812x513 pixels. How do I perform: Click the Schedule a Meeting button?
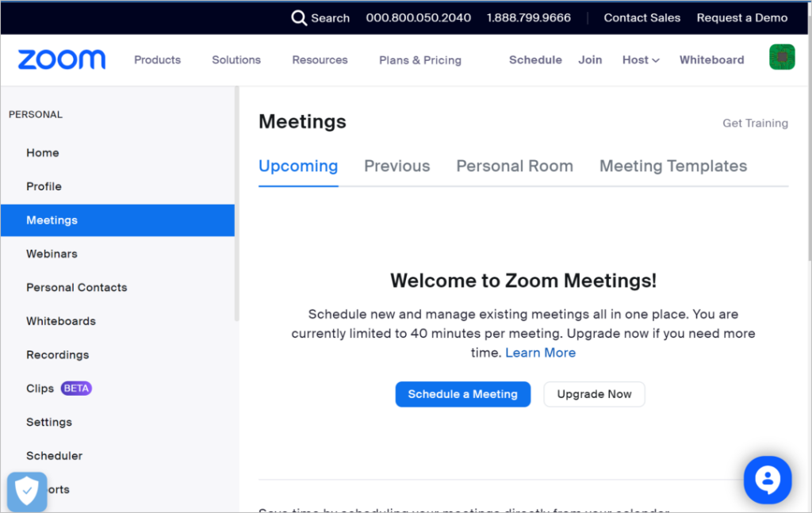pyautogui.click(x=463, y=394)
